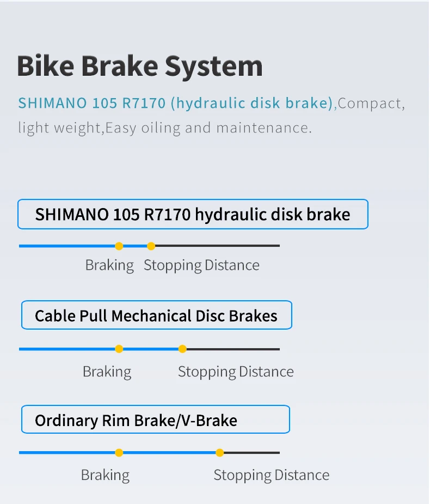The width and height of the screenshot is (430, 504).
Task: Open the teal SHIMANO 105 R7170 (hydraulic disk brake) link
Action: tap(175, 103)
